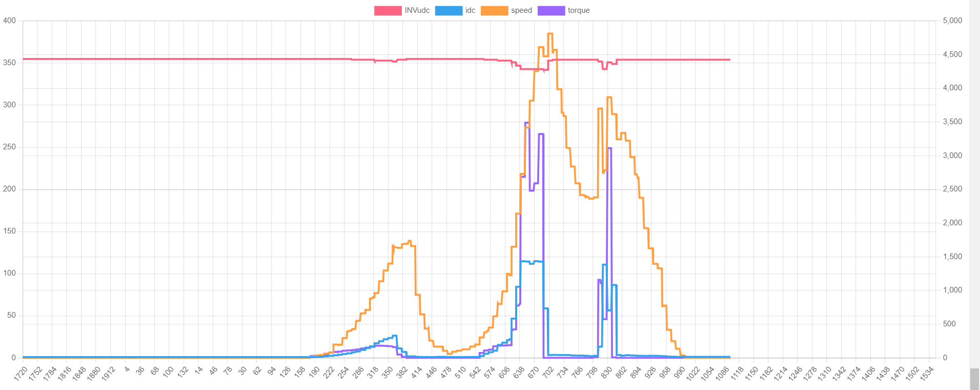Click the orange speed legend color box
Image resolution: width=980 pixels, height=390 pixels.
494,11
